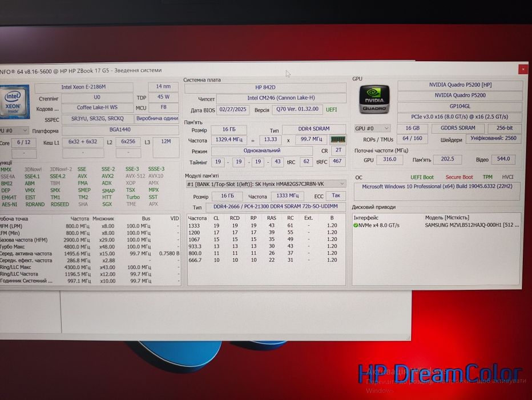Screen dimensions: 532x400
Task: Click the ROPs / TMUs value 64 / 160
Action: (x=412, y=139)
